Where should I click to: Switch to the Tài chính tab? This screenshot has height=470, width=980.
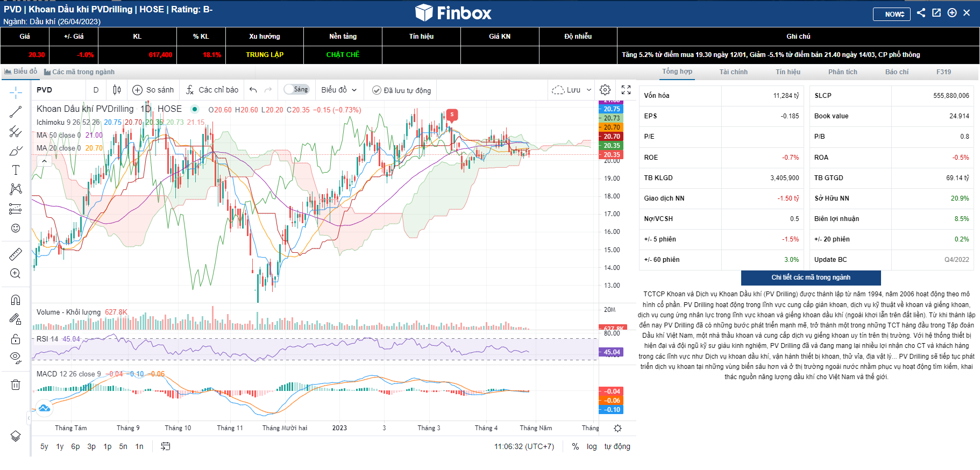tap(734, 72)
